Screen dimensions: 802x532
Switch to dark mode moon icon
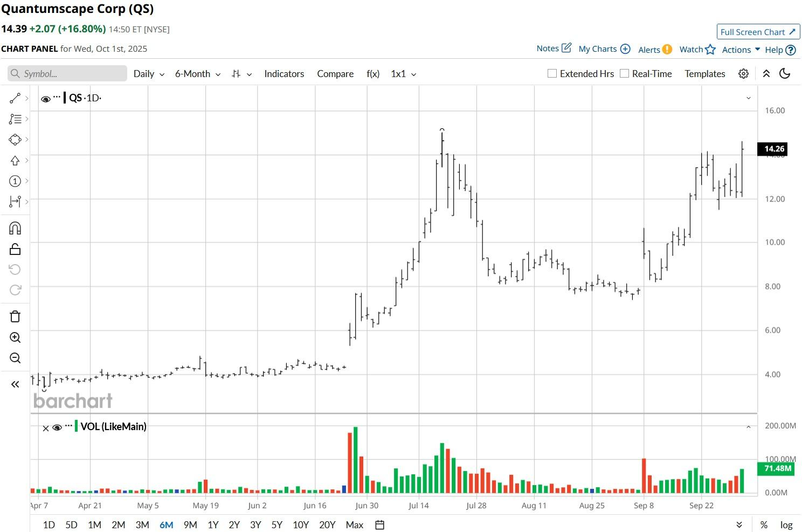coord(785,74)
